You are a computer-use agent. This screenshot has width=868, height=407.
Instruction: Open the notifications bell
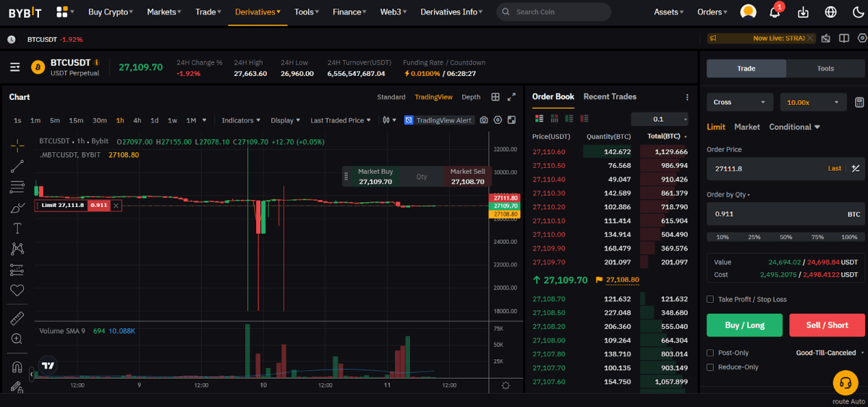(775, 12)
